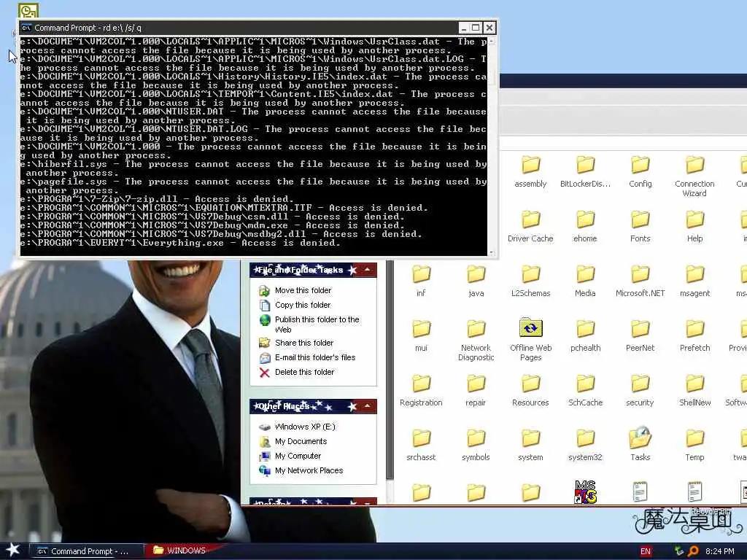This screenshot has width=747, height=560.
Task: Select the msagent folder
Action: pyautogui.click(x=694, y=281)
